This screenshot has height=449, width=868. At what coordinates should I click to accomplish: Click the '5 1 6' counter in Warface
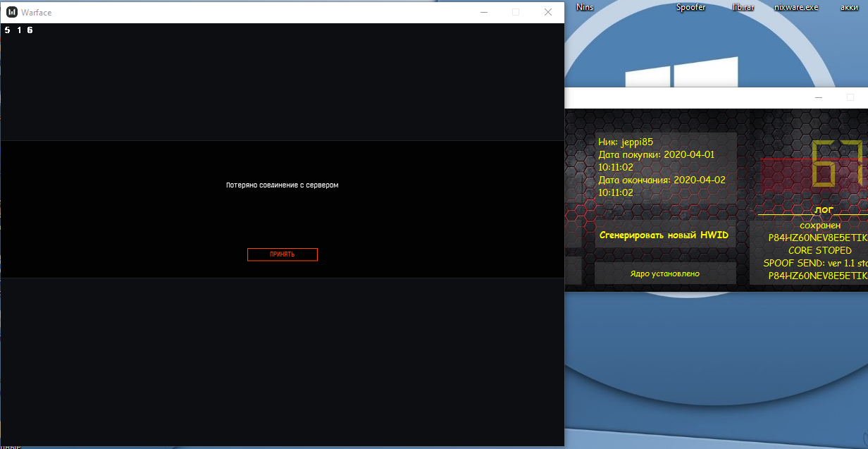pos(18,30)
